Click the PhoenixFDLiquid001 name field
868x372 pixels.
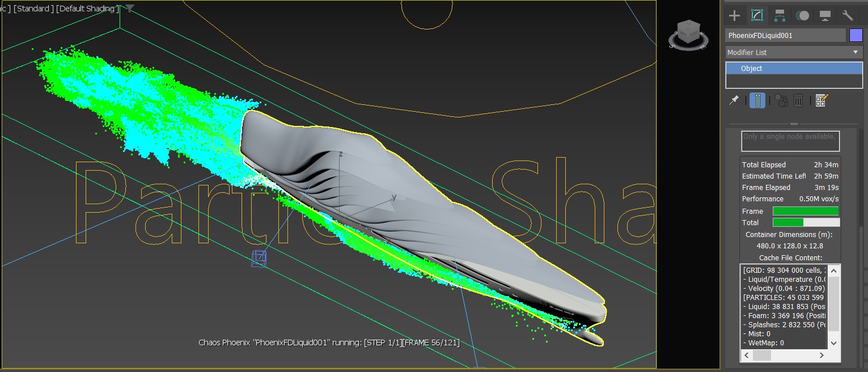point(785,35)
